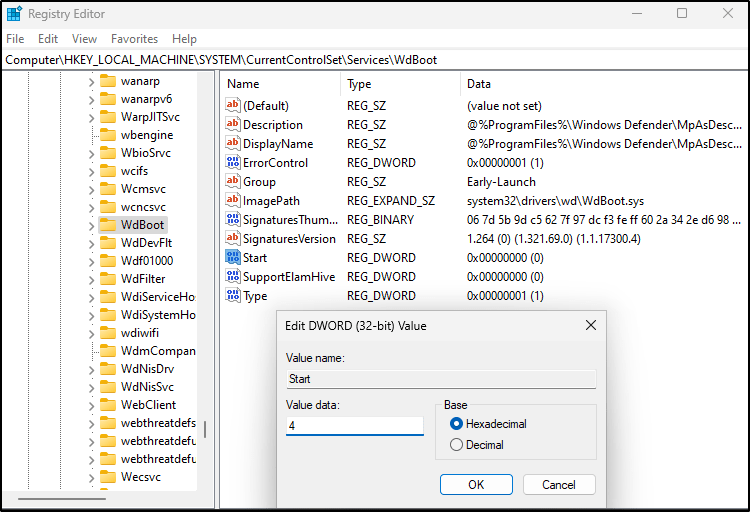Click the ErrorControl DWORD value icon
750x512 pixels.
(233, 163)
